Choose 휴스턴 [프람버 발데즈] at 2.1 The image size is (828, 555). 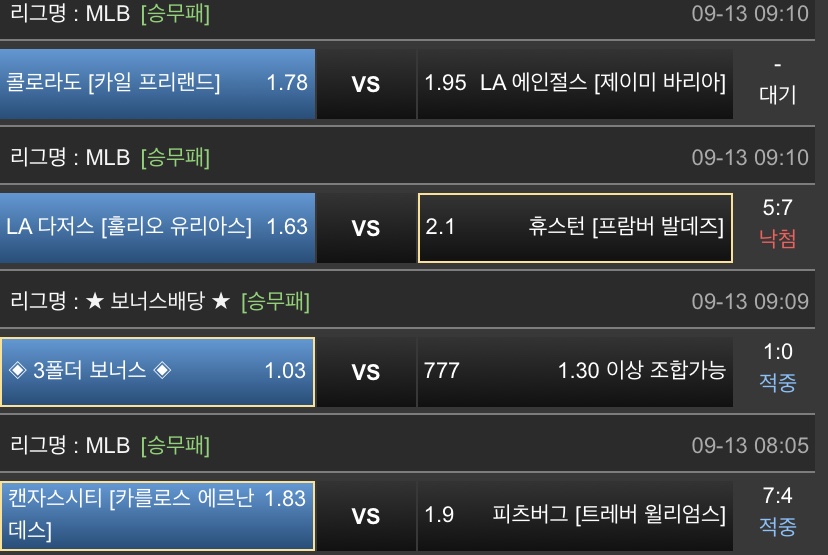click(x=573, y=227)
